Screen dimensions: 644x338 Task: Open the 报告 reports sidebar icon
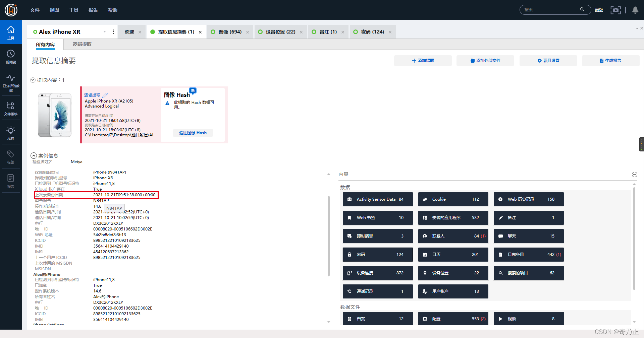pos(11,181)
